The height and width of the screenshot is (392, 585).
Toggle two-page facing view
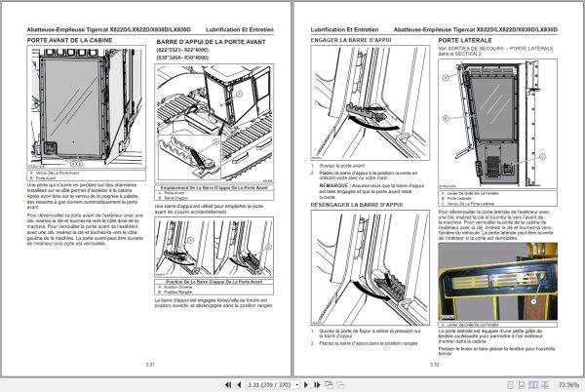tap(533, 384)
